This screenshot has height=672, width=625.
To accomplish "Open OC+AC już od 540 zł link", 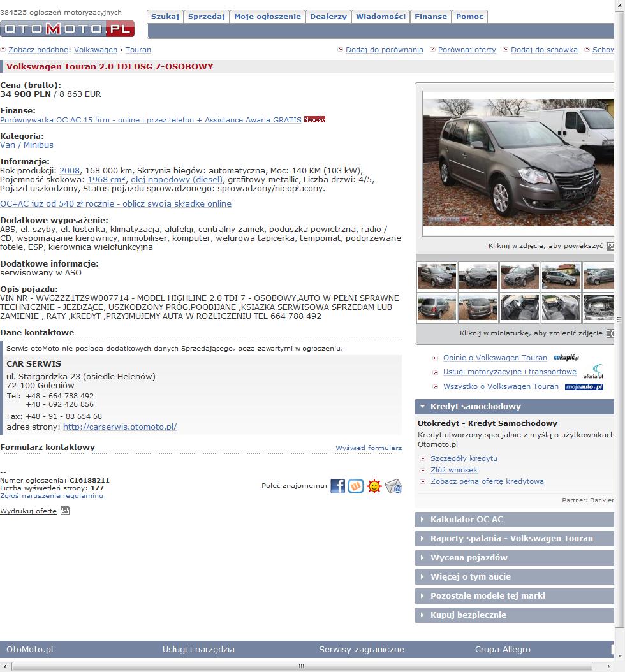I will (115, 204).
